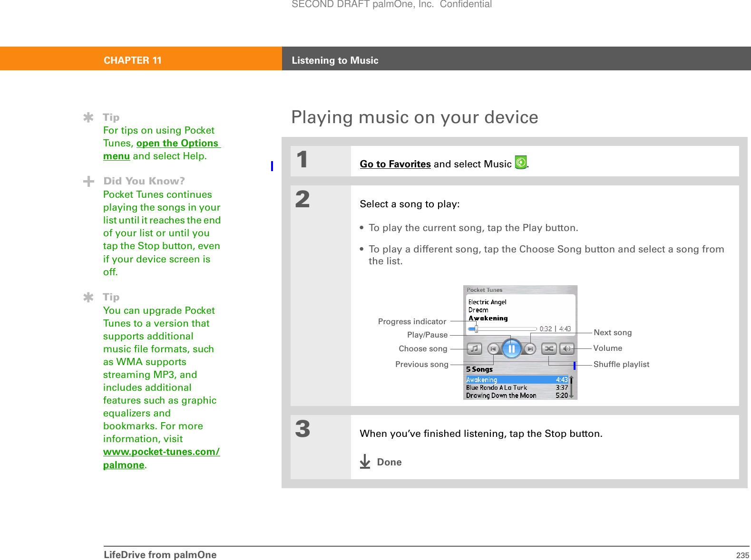Click the 5 Songs playlist heading
The image size is (751, 560).
(x=479, y=369)
